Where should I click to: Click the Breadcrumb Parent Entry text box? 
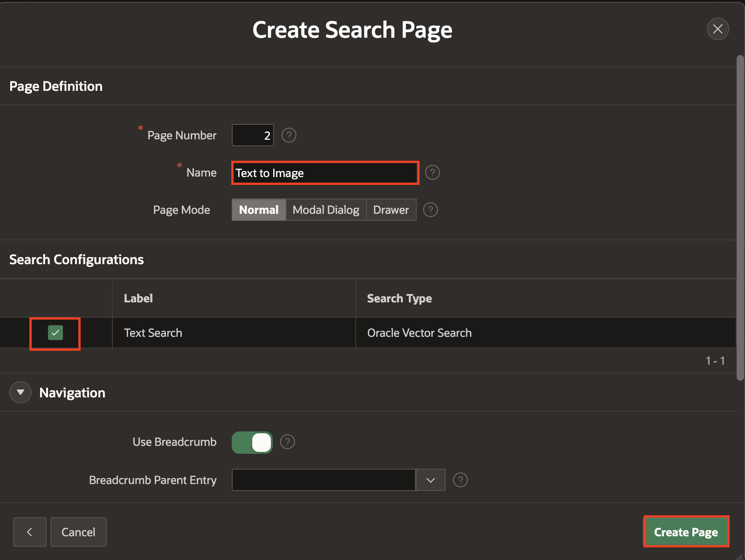pyautogui.click(x=324, y=480)
